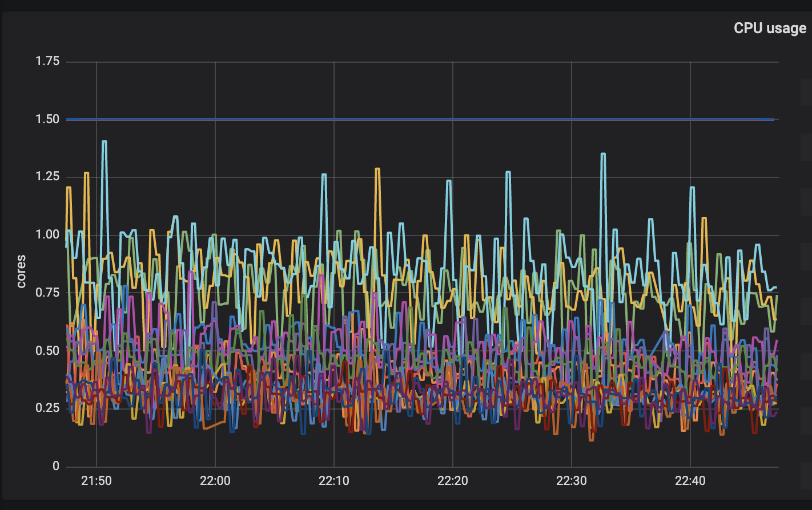Click the 0.75 y-axis label
The image size is (812, 510).
click(x=47, y=293)
